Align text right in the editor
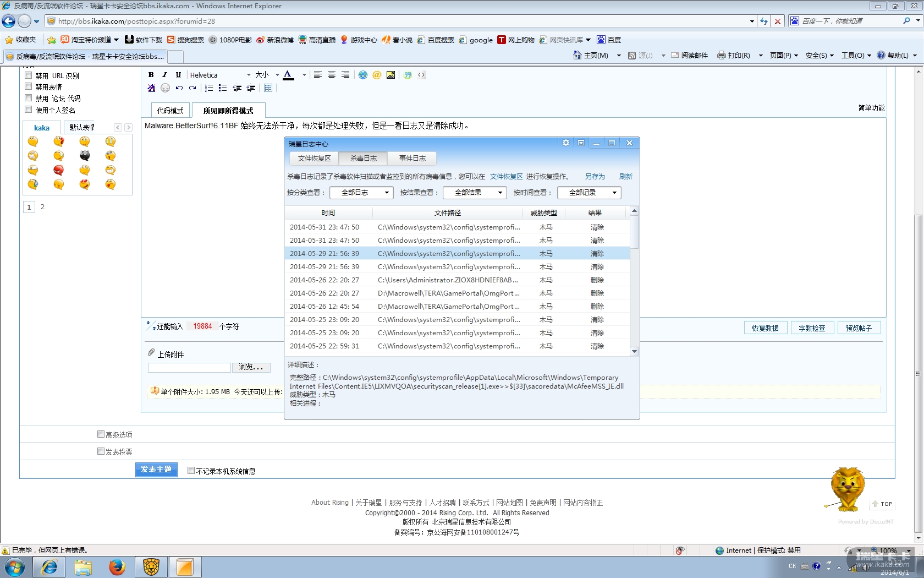Image resolution: width=924 pixels, height=578 pixels. tap(345, 75)
